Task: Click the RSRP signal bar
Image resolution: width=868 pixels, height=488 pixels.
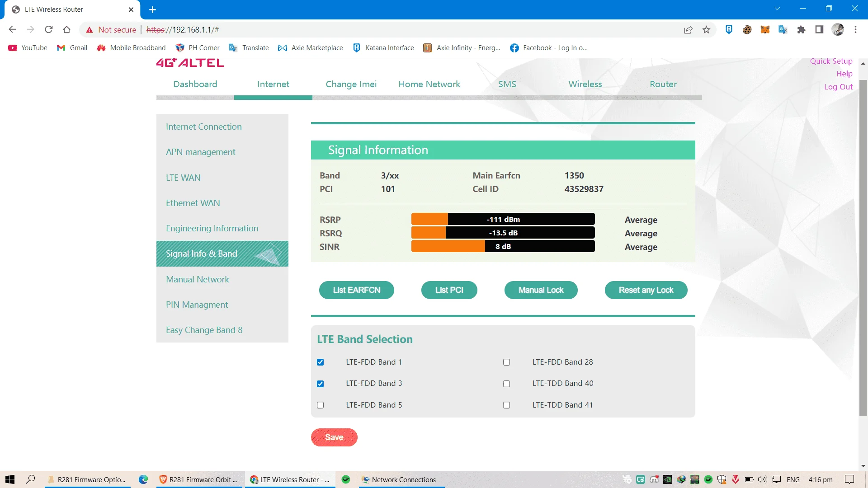Action: pos(503,219)
